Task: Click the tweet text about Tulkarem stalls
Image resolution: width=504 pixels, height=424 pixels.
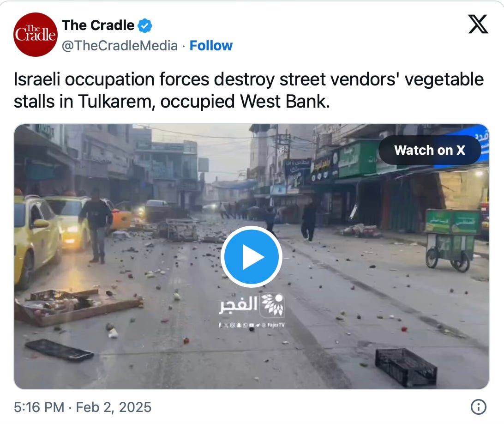Action: click(x=248, y=91)
